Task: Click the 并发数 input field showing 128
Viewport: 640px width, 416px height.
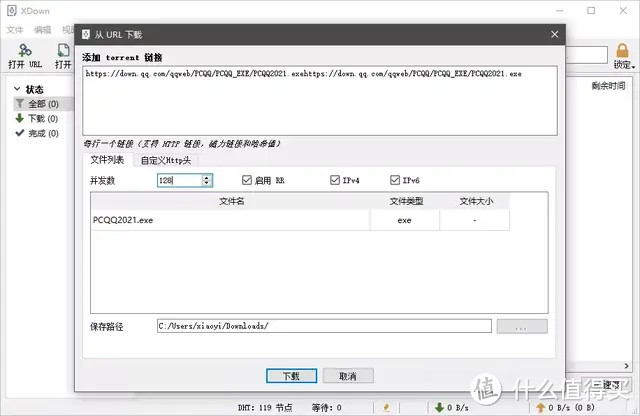Action: click(180, 180)
